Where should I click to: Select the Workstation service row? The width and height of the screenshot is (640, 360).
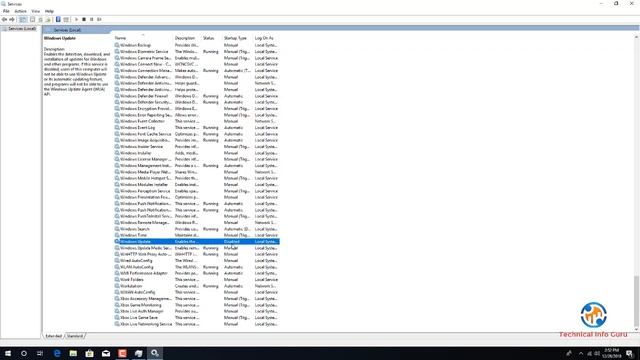[197, 286]
